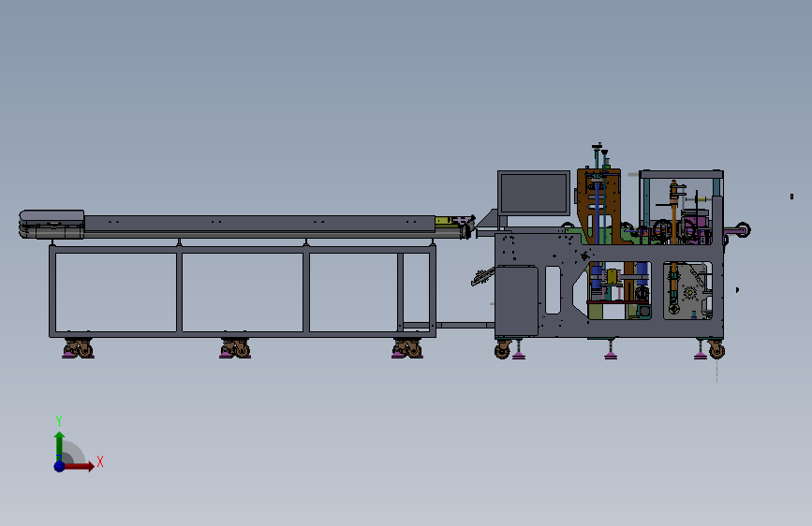Select the transparent guard enclosure top frame

click(x=681, y=174)
